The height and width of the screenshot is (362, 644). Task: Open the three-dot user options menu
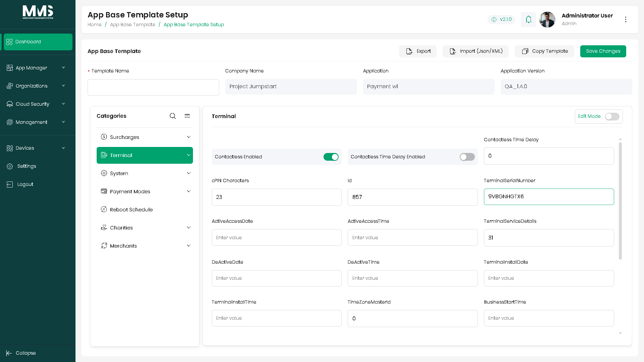626,19
